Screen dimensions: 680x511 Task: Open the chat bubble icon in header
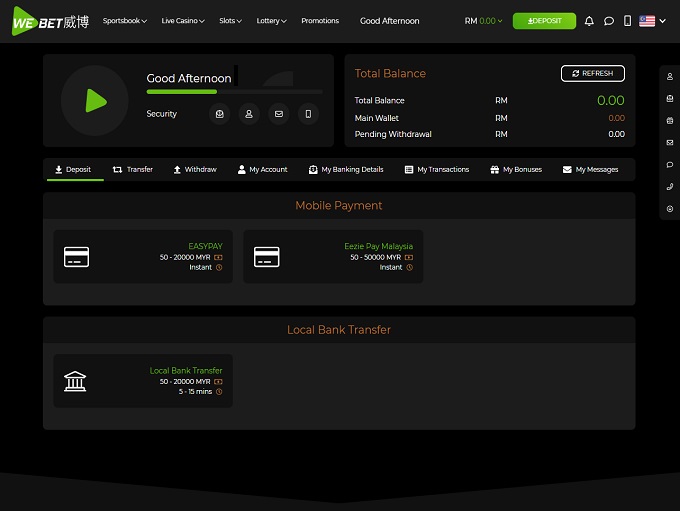pyautogui.click(x=608, y=21)
